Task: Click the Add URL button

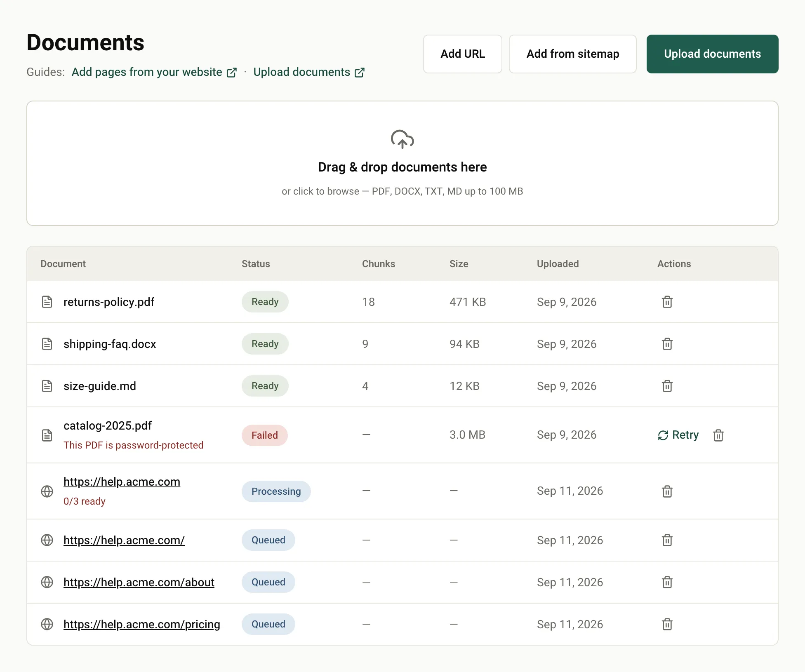Action: point(463,54)
